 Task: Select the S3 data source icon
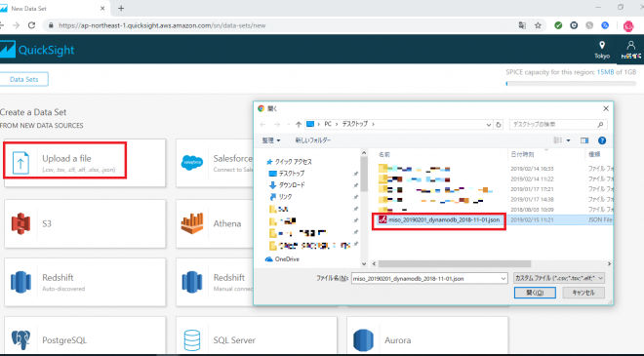tap(20, 223)
